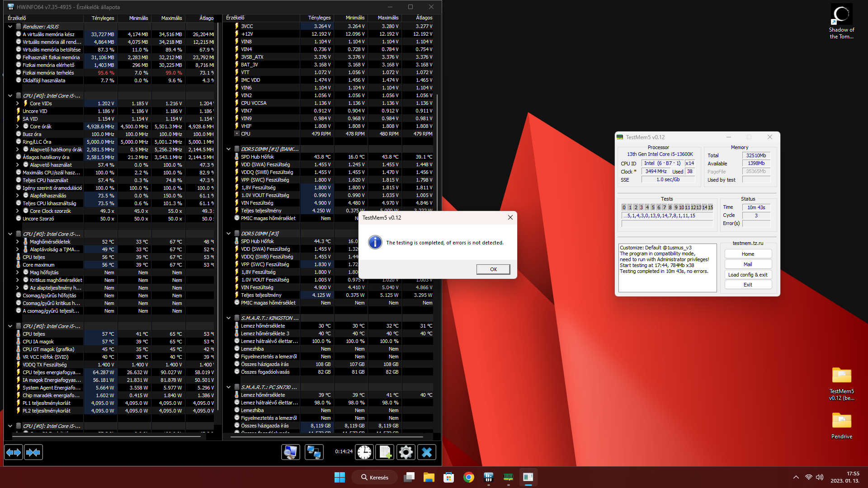Confirm the test-completed dialog with OK
Viewport: 868px width, 488px height.
[493, 269]
